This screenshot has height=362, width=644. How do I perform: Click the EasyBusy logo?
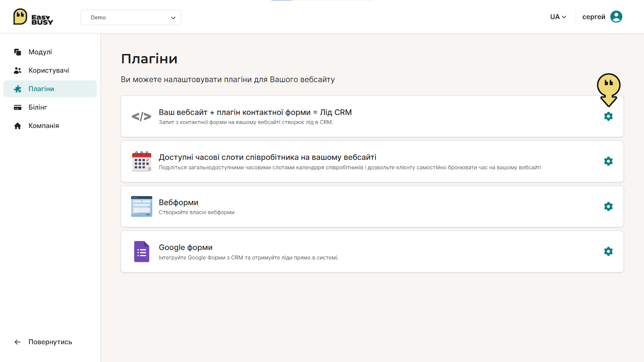click(x=33, y=17)
